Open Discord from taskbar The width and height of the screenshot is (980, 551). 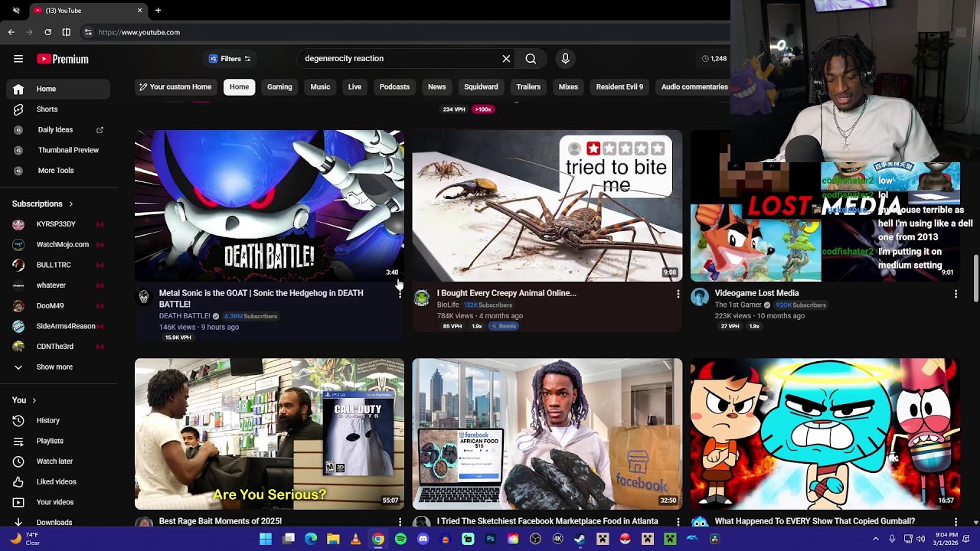coord(423,539)
